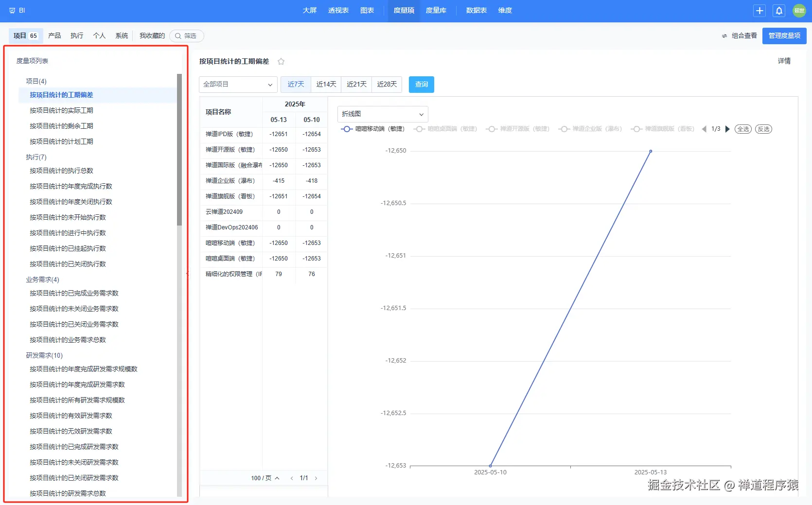The image size is (812, 505).
Task: Toggle 禅道企业版（瀑布） legend series
Action: point(590,129)
